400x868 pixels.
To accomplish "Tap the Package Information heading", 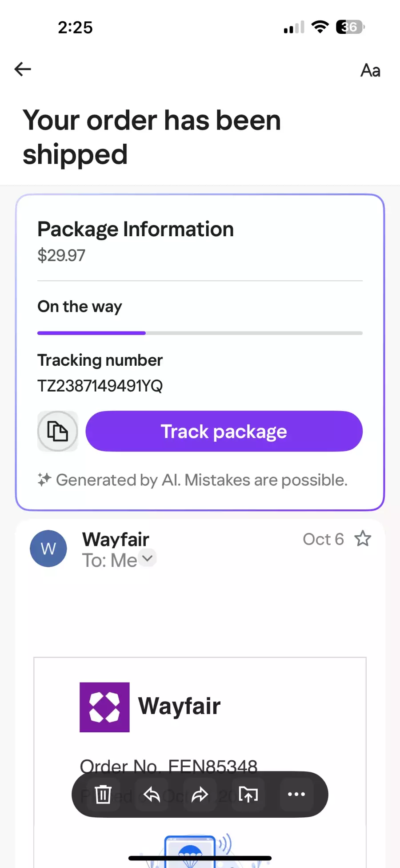I will pyautogui.click(x=136, y=229).
